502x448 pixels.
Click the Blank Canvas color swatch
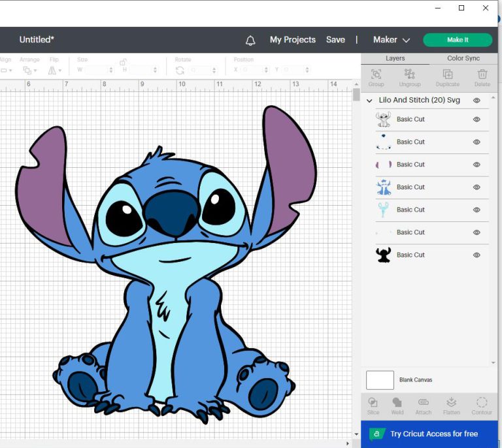point(380,380)
